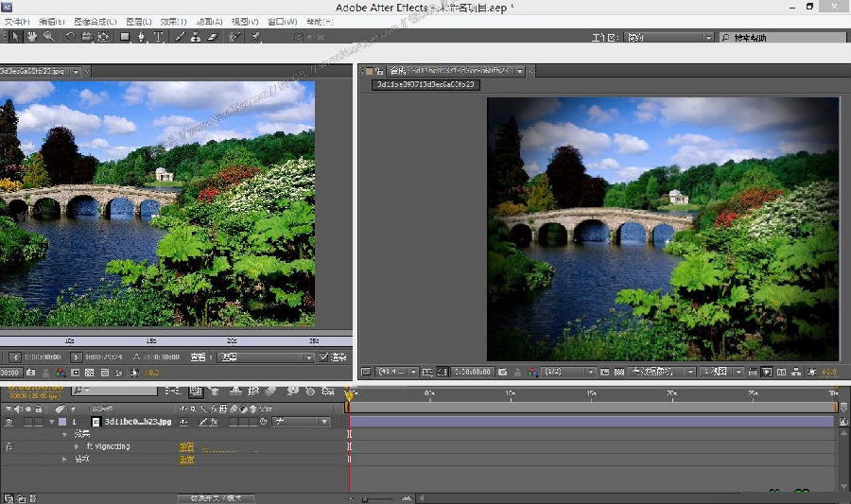Viewport: 851px width, 504px height.
Task: Open the 图层(L) layer menu
Action: [138, 21]
